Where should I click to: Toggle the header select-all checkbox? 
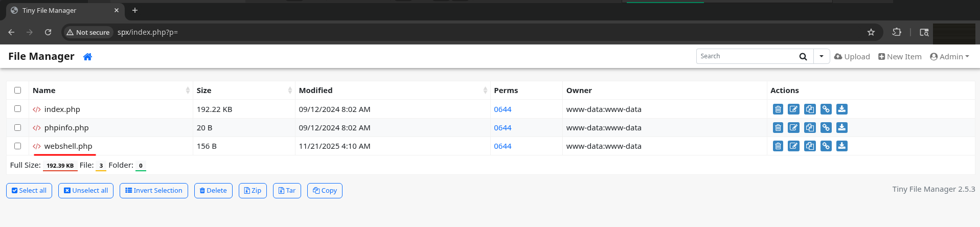tap(18, 90)
